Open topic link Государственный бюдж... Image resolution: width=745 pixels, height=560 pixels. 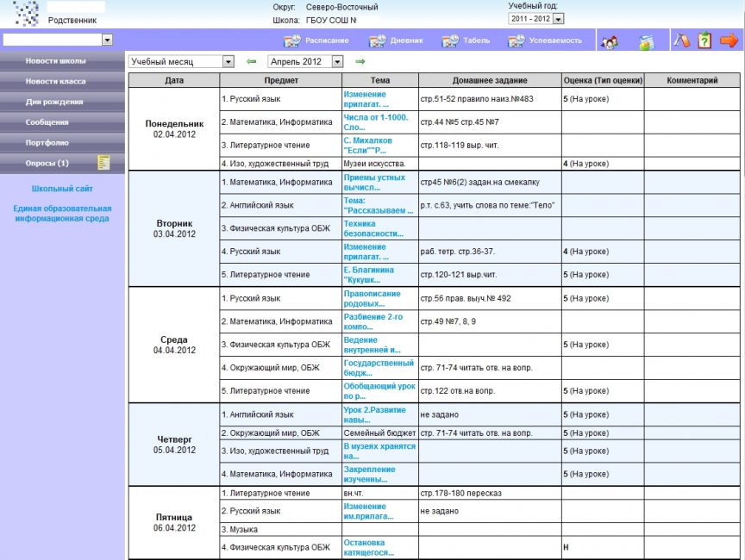pos(379,368)
